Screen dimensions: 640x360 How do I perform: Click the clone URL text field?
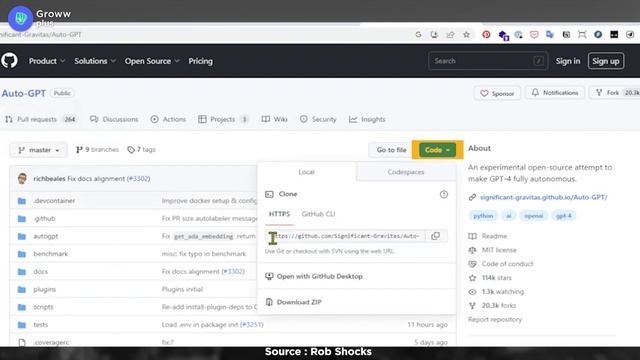(345, 236)
